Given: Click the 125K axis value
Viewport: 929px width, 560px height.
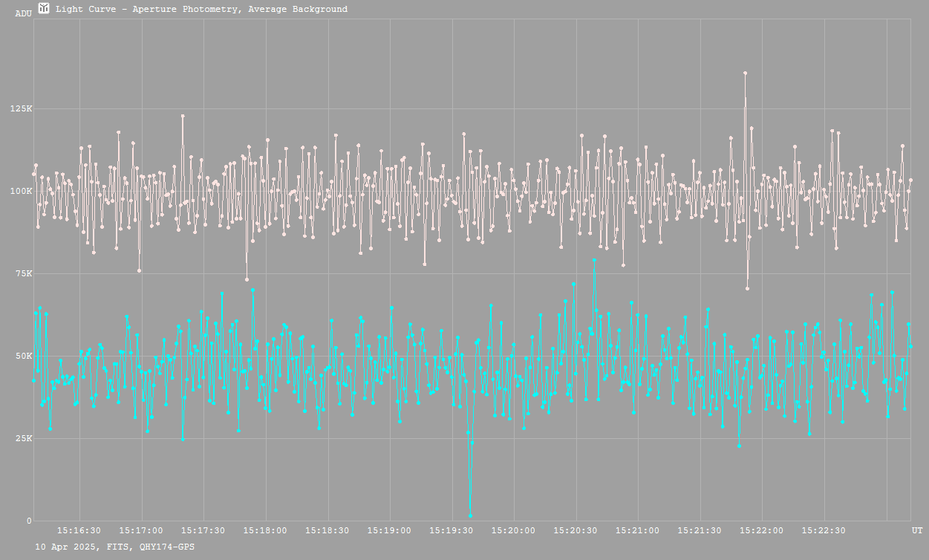Looking at the screenshot, I should (x=21, y=109).
